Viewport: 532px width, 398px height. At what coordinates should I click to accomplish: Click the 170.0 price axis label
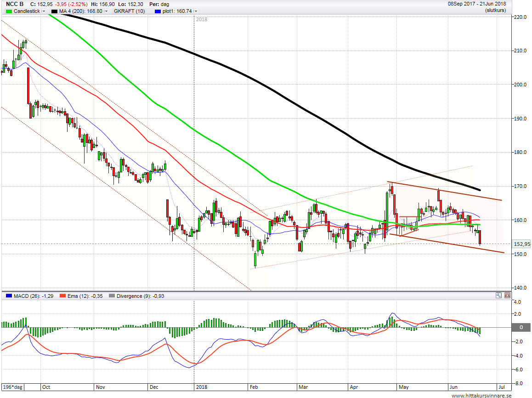(521, 186)
